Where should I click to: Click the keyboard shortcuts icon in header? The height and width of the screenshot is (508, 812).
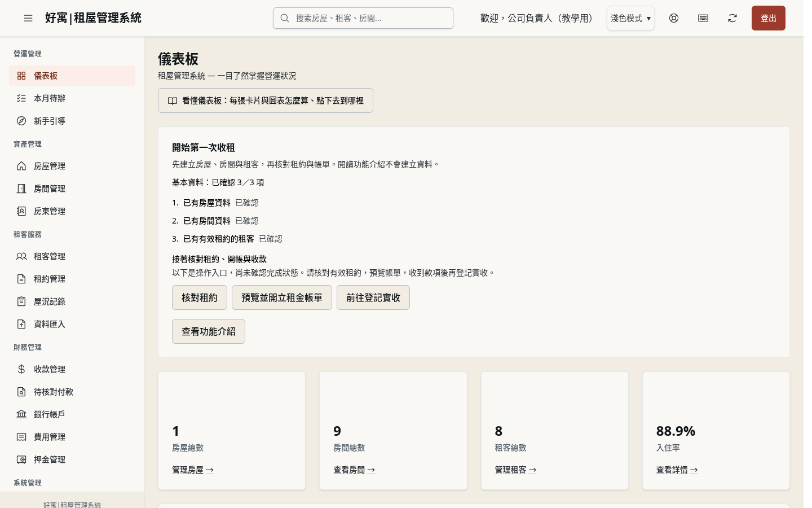(703, 18)
